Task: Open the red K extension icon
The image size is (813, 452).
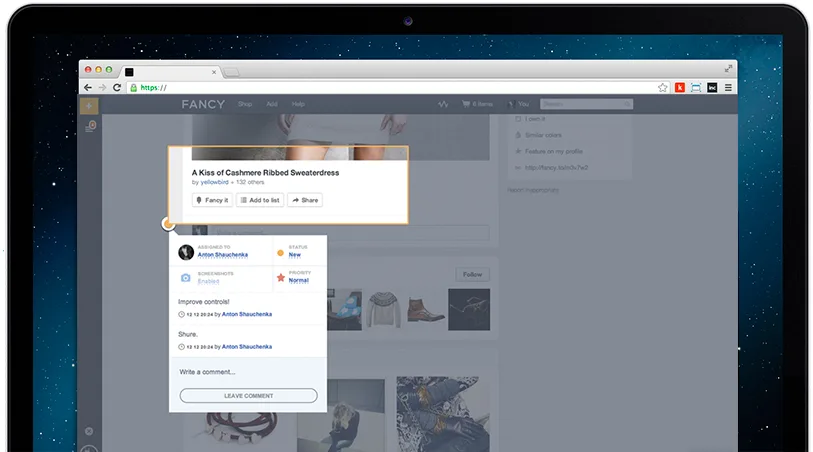Action: [679, 88]
